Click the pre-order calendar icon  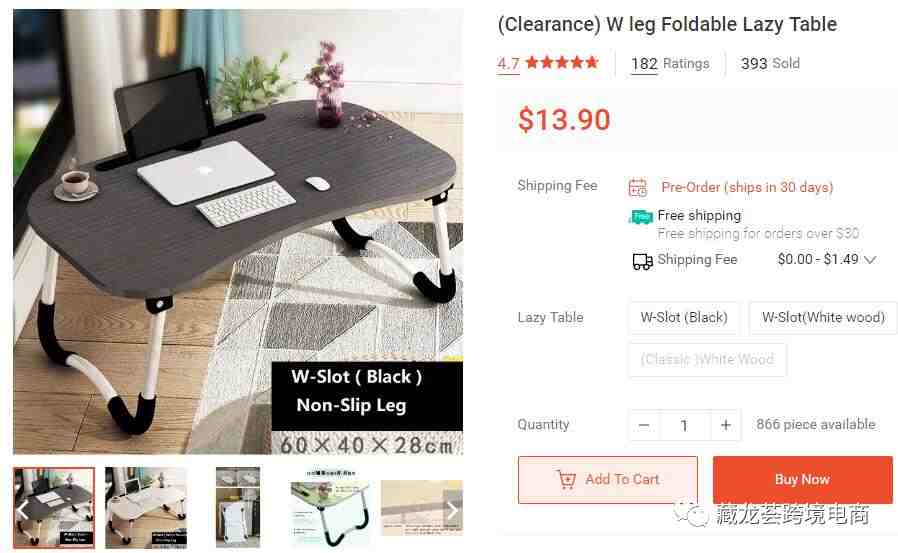click(637, 188)
